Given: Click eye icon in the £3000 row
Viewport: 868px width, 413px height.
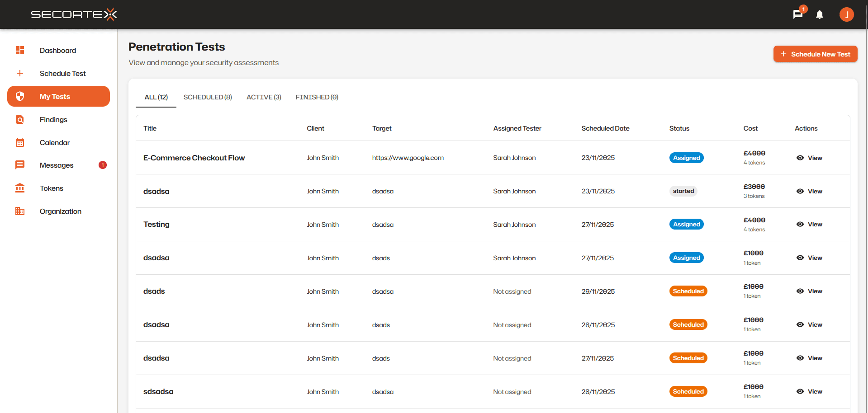Looking at the screenshot, I should point(800,191).
